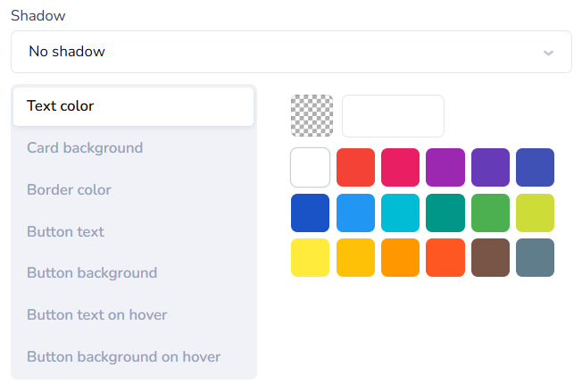Select the yellow color swatch

pyautogui.click(x=311, y=258)
